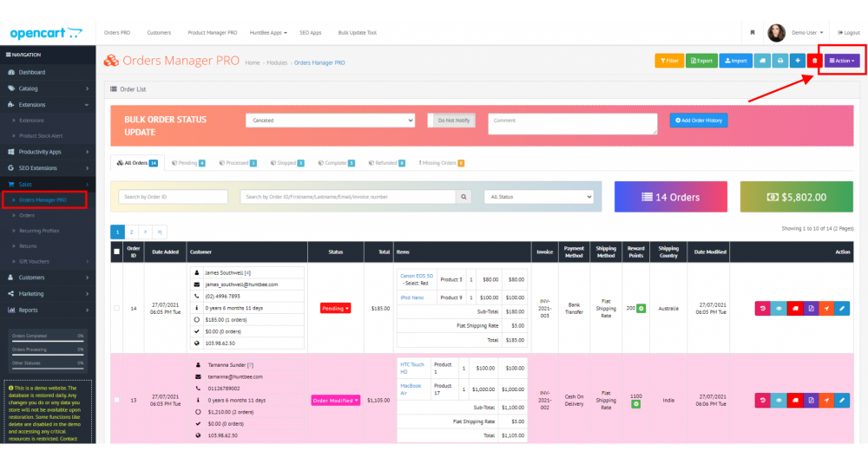Click orange arrow icon for order 13
This screenshot has height=464, width=868.
pyautogui.click(x=826, y=401)
